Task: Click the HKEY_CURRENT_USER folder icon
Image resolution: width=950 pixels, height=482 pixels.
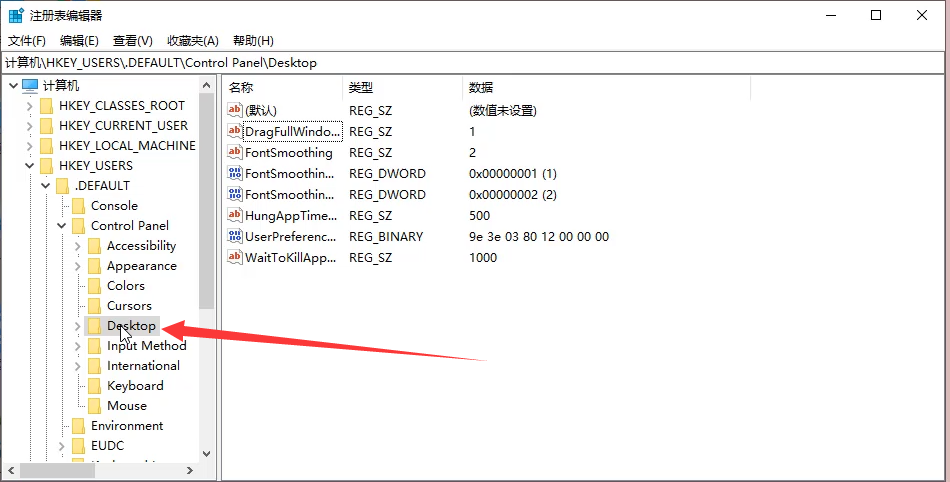Action: point(47,126)
